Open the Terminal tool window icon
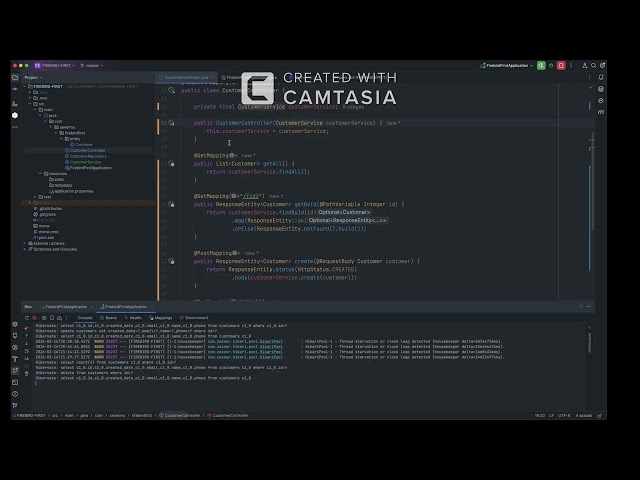The image size is (640, 480). pos(15,382)
